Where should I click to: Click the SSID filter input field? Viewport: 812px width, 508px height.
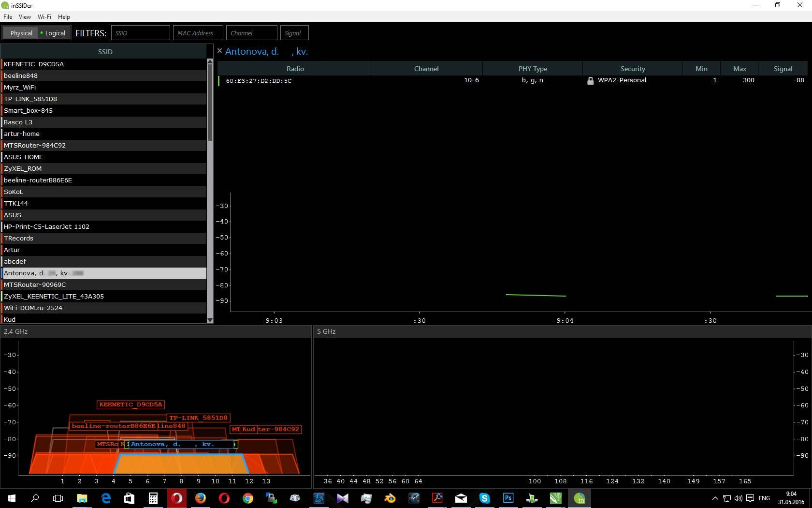click(x=140, y=33)
